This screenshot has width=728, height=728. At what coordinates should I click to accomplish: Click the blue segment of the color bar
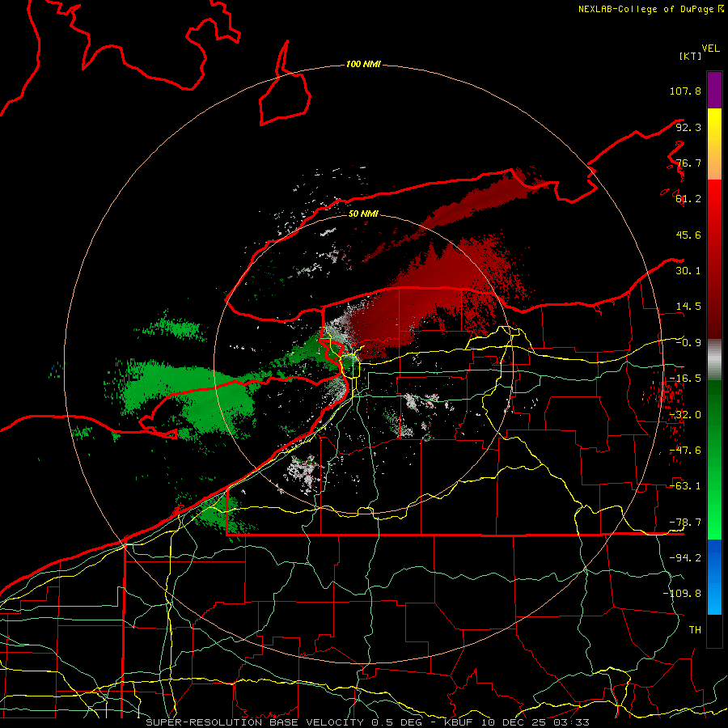coord(714,577)
